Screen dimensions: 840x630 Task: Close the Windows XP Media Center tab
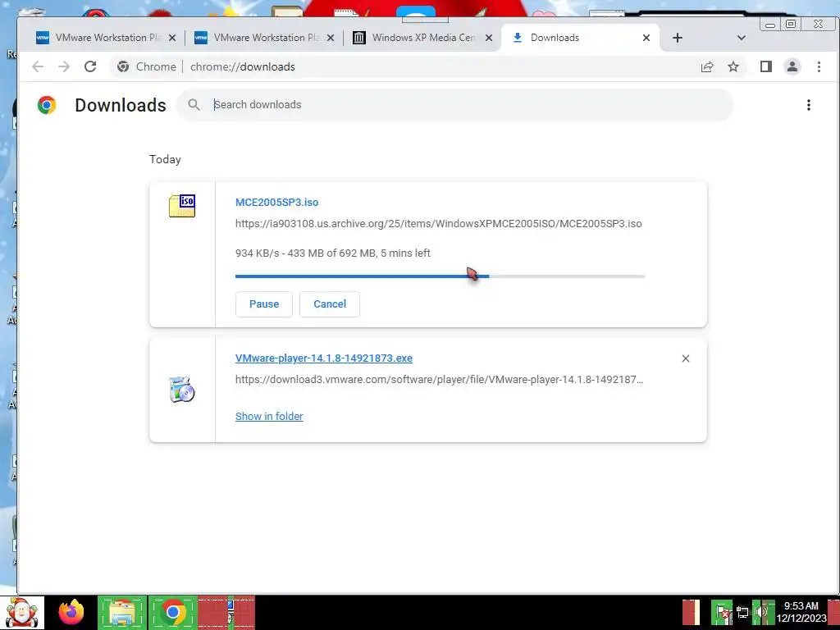tap(489, 38)
